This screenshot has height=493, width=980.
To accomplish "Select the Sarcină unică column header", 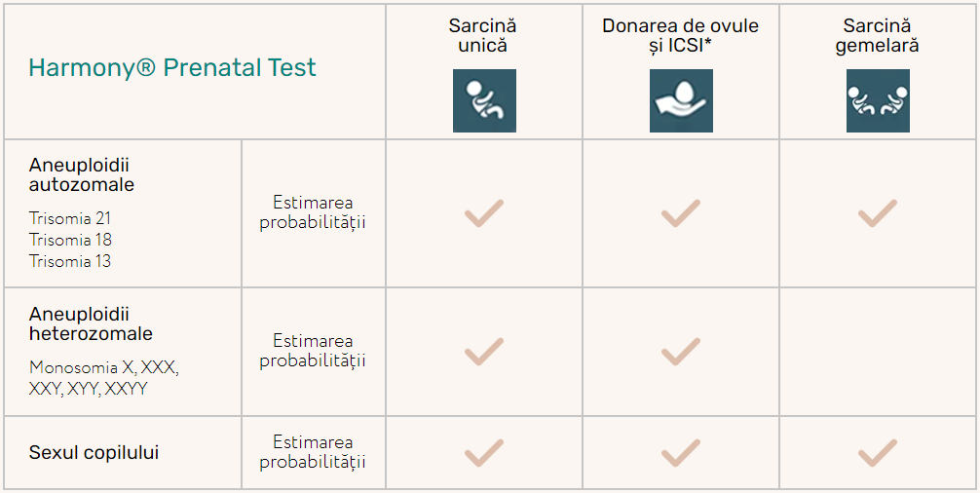I will tap(484, 35).
